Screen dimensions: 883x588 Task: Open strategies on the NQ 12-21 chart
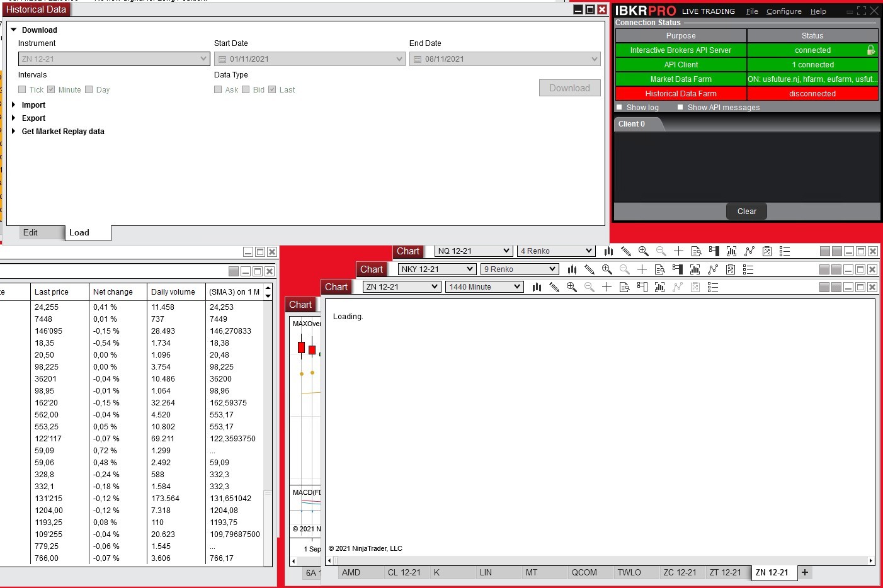pyautogui.click(x=749, y=251)
